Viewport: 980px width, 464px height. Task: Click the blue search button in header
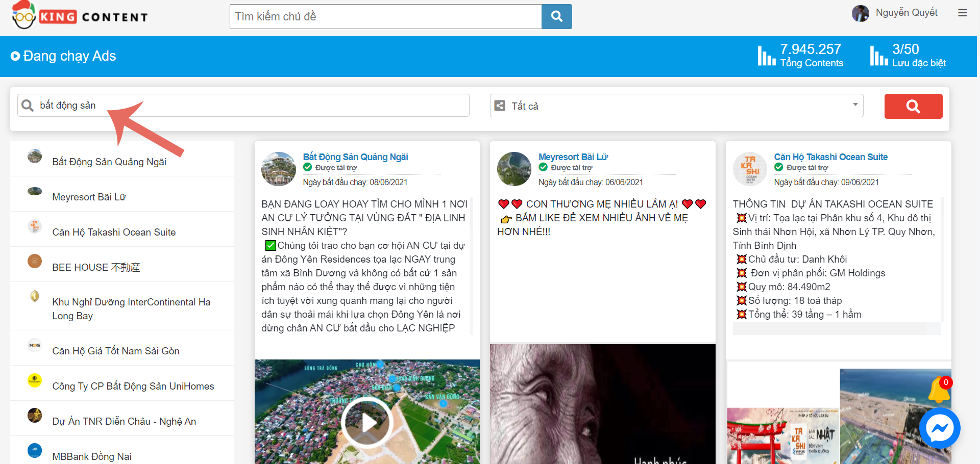click(556, 16)
